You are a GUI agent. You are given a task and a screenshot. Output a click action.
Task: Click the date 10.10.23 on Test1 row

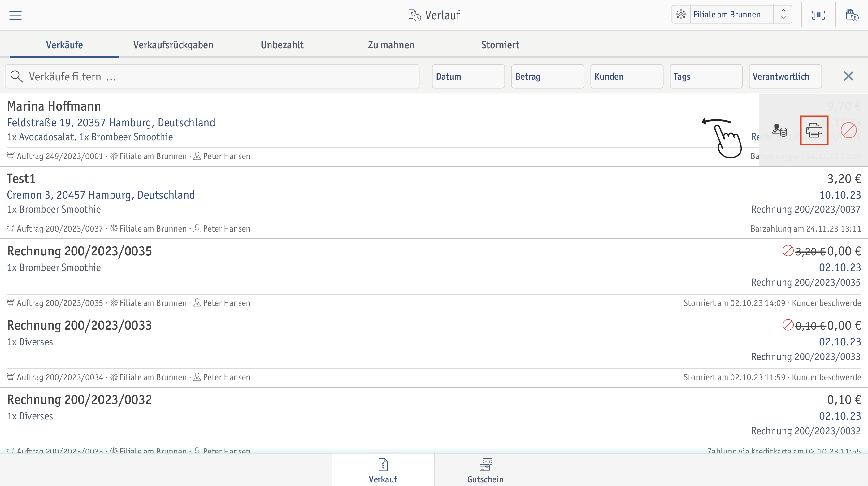840,195
